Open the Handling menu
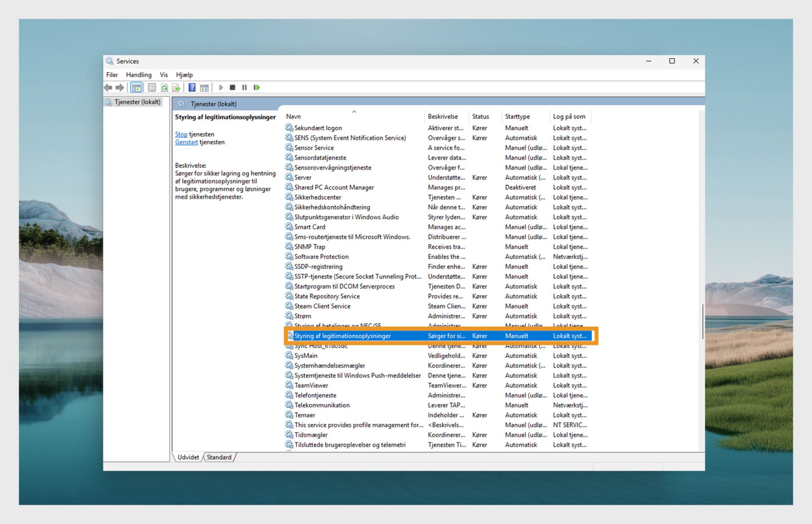Screen dimensions: 812x524 pyautogui.click(x=138, y=75)
